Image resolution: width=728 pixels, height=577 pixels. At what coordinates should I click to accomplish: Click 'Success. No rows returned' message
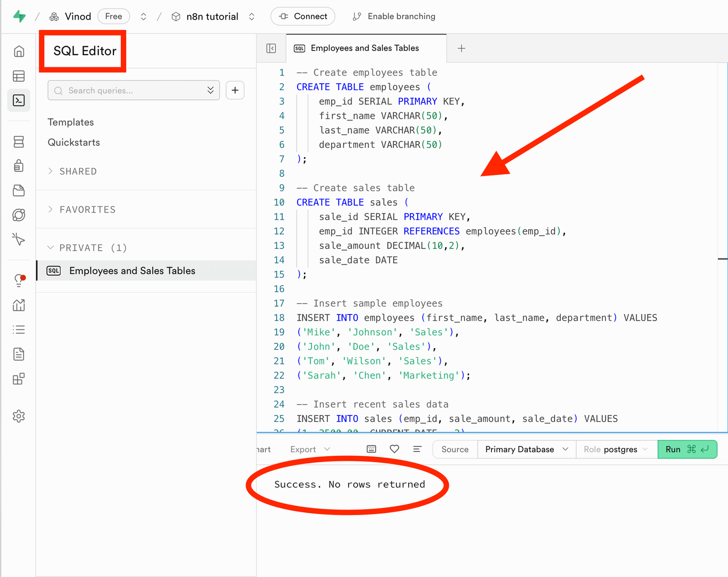click(349, 484)
